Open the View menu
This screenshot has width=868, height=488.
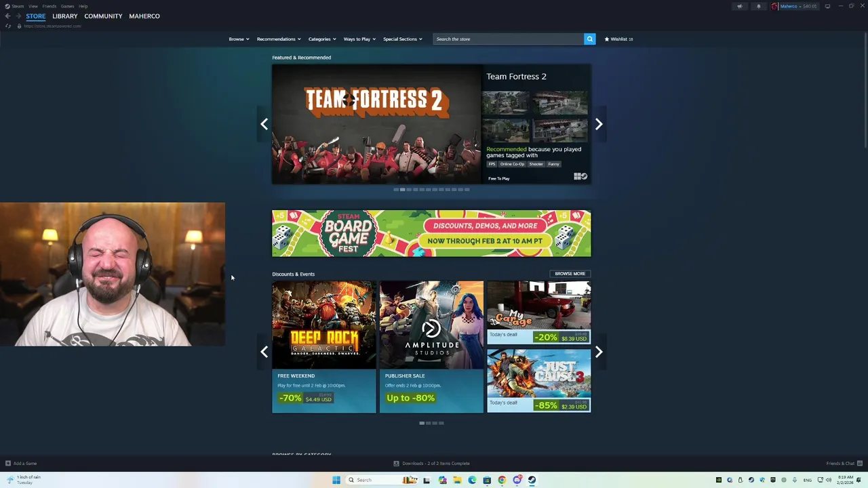(x=33, y=6)
